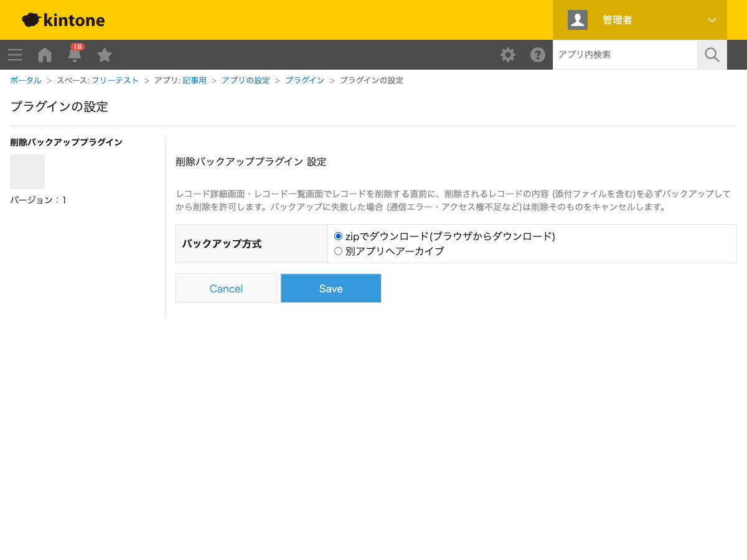747x560 pixels.
Task: Click the Save button
Action: [x=331, y=288]
